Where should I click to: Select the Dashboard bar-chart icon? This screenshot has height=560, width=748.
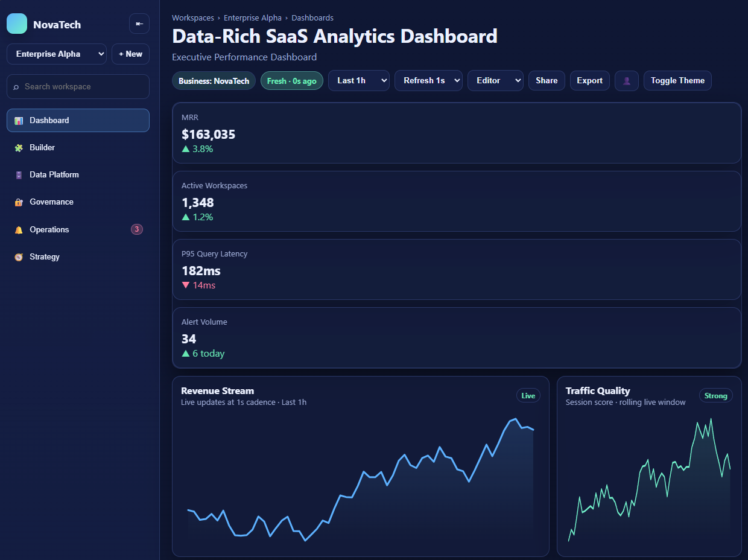[x=17, y=120]
